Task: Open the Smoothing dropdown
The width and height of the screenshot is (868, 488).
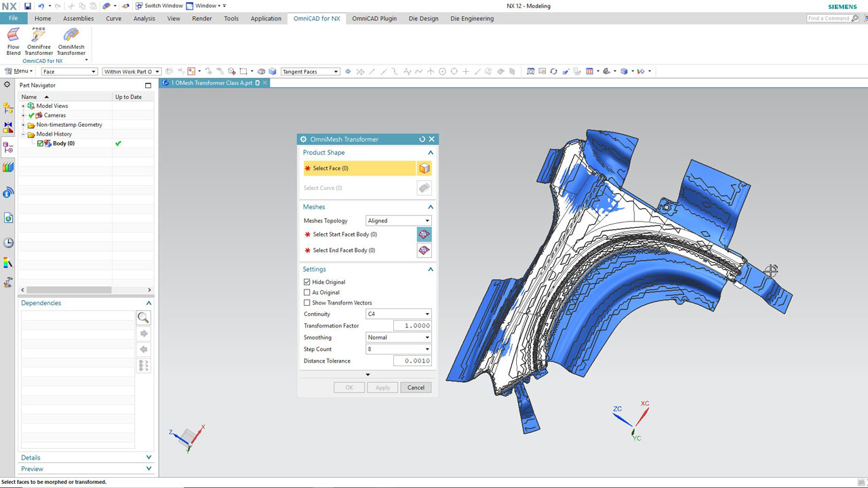Action: [x=398, y=338]
